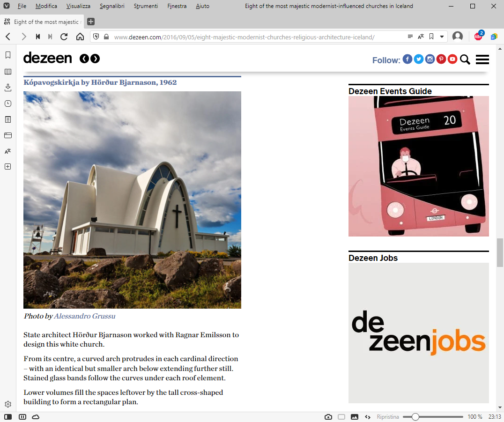Click the page tiling status bar button

coord(341,417)
